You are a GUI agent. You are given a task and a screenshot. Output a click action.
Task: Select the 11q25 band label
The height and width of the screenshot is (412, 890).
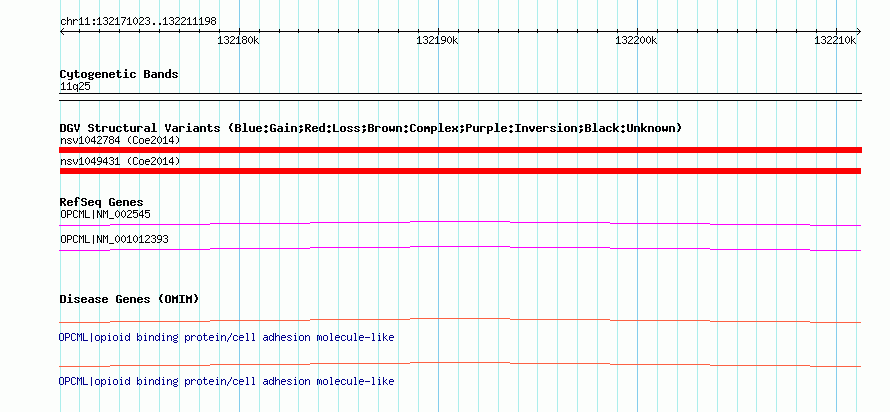[x=75, y=87]
